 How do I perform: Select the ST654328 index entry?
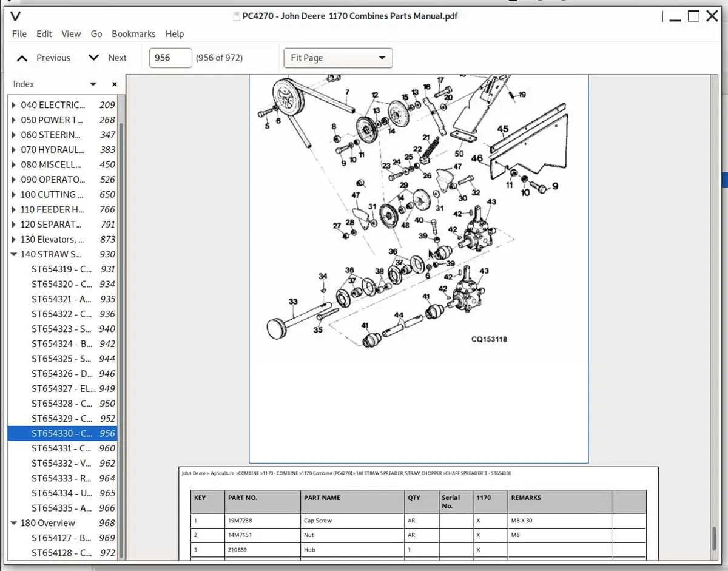point(62,404)
